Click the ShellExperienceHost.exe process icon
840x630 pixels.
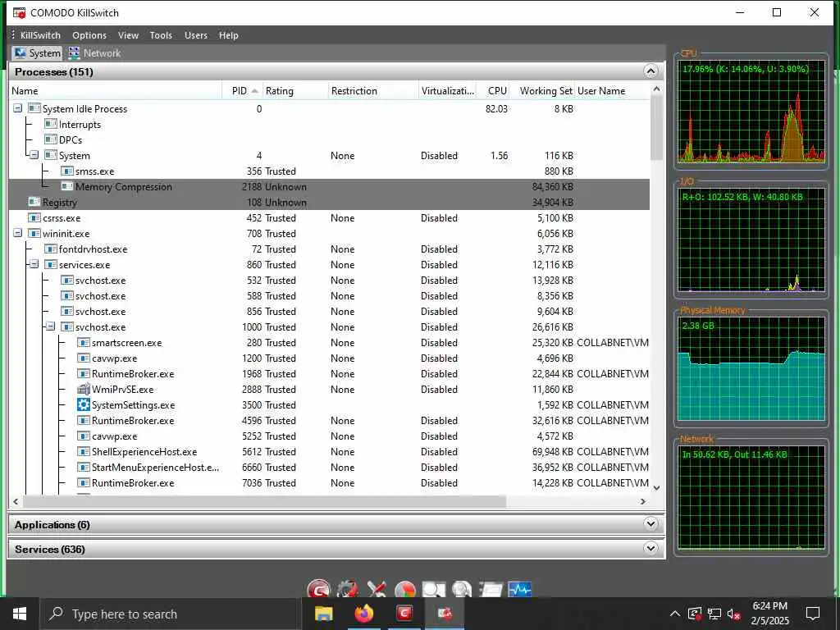tap(83, 452)
